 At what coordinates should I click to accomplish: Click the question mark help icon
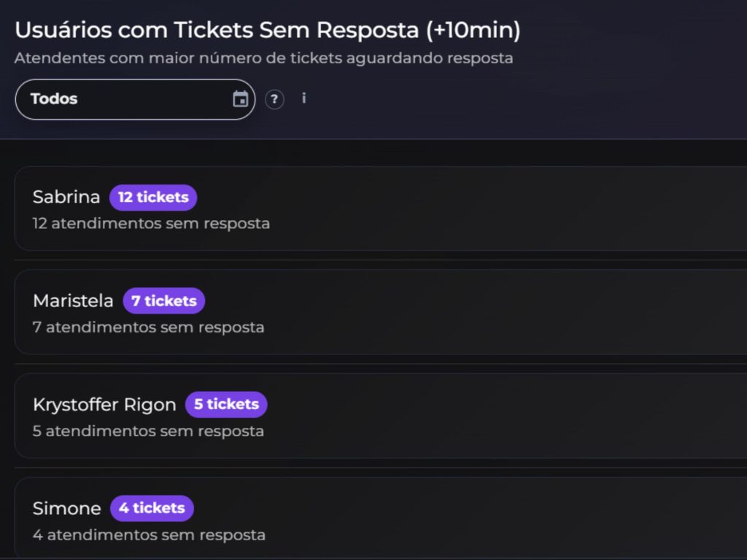tap(274, 99)
